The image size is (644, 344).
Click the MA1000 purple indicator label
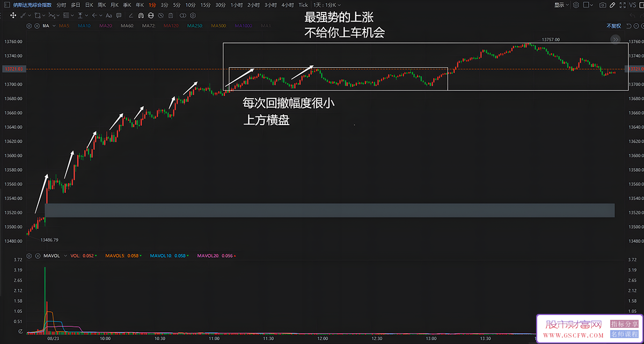[244, 26]
